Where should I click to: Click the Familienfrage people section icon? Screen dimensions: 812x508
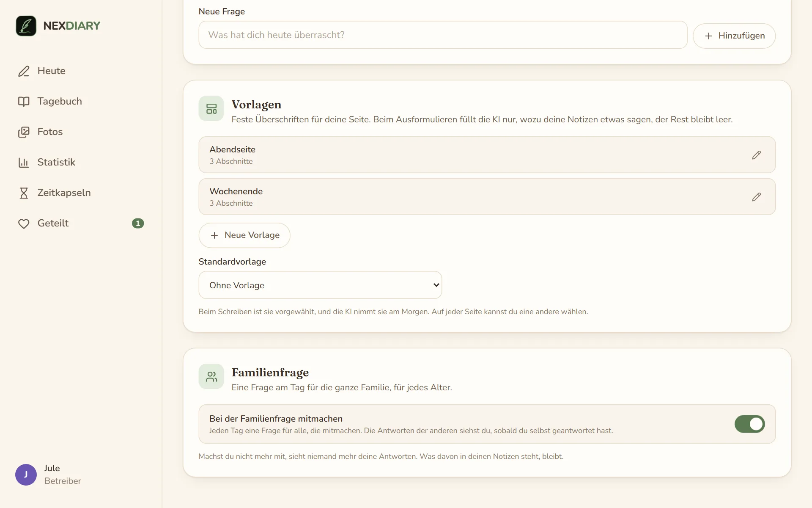click(211, 376)
